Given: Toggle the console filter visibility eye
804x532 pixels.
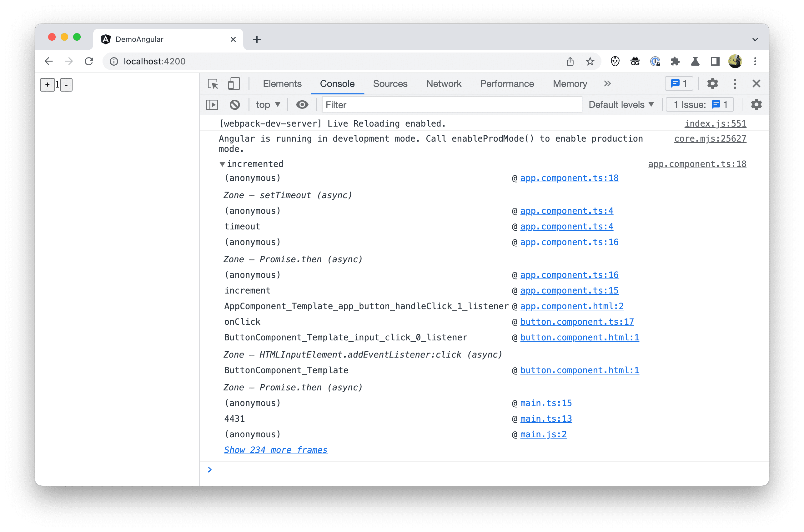Looking at the screenshot, I should (302, 105).
